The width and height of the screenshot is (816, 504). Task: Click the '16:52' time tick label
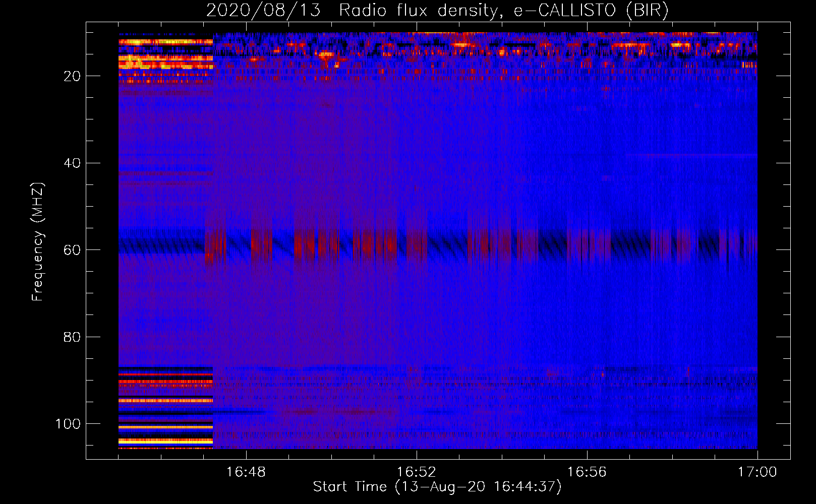pyautogui.click(x=417, y=472)
